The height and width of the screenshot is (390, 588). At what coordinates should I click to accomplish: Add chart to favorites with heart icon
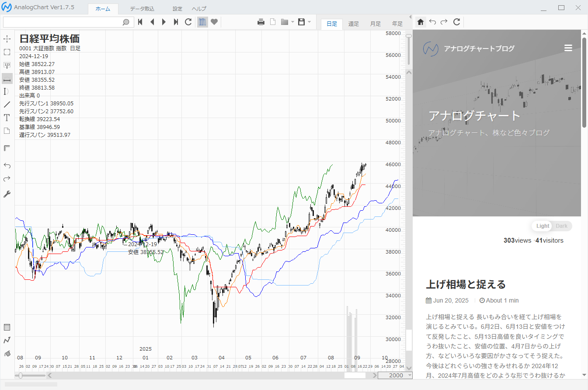click(214, 22)
